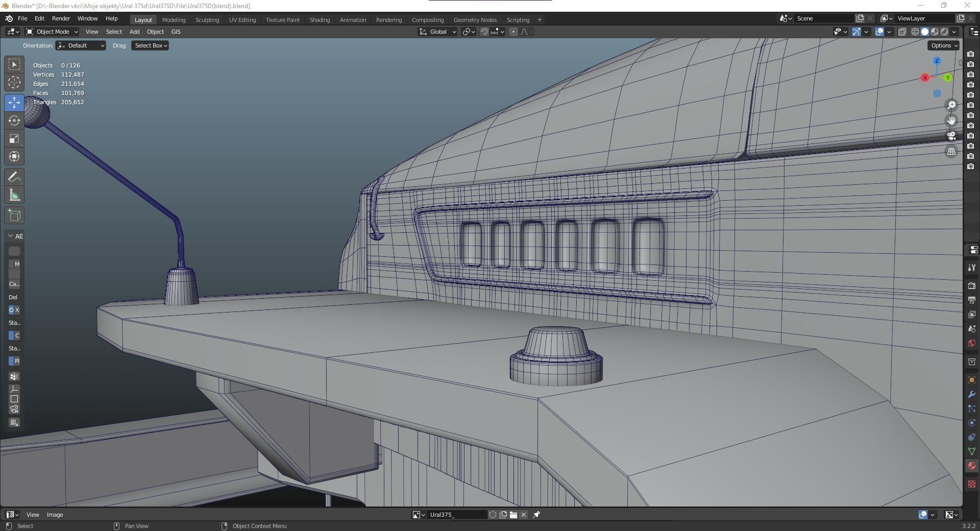The width and height of the screenshot is (980, 531).
Task: Open the Render menu
Action: pos(61,18)
